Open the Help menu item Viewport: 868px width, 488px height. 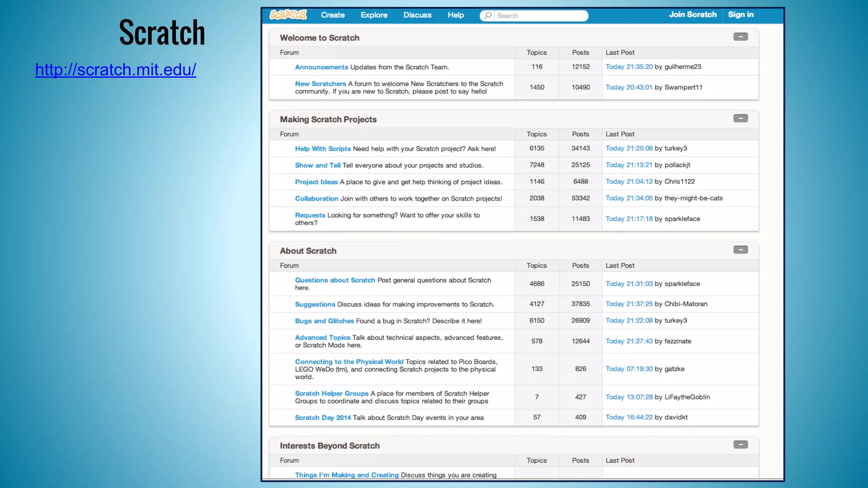click(x=456, y=15)
